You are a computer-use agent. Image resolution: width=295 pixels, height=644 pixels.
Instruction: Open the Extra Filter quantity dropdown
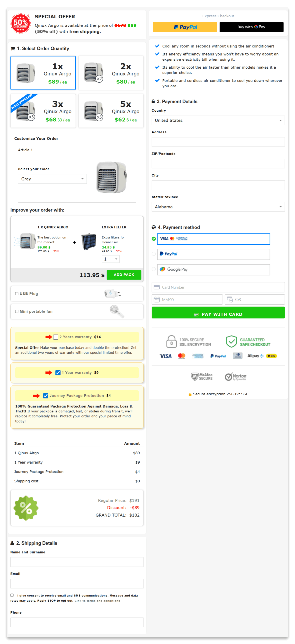click(x=111, y=259)
